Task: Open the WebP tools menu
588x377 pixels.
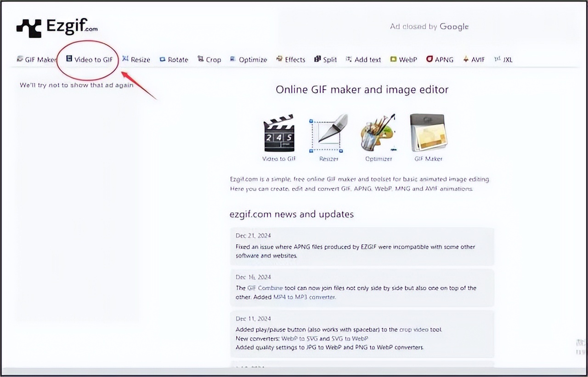Action: [x=404, y=59]
